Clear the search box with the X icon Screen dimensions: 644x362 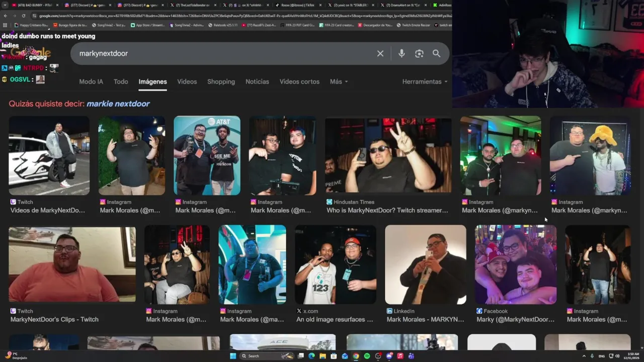[x=380, y=53]
